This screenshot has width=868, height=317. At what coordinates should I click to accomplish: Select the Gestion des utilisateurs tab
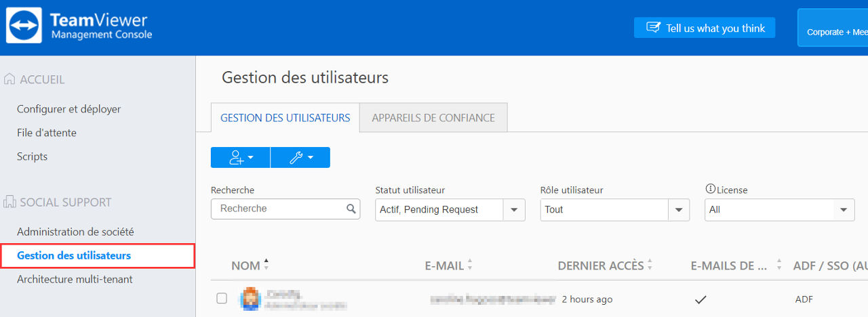285,118
